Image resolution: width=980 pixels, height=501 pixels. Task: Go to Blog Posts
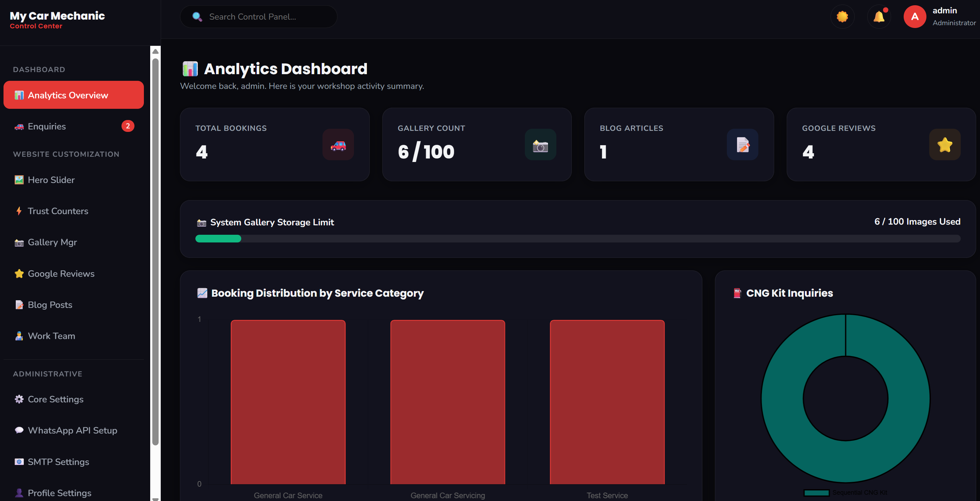(74, 305)
